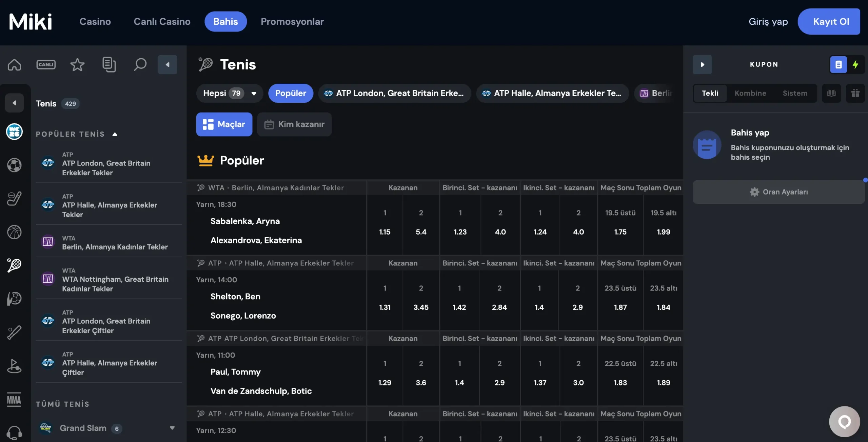Viewport: 868px width, 442px height.
Task: Select the basketball sport icon
Action: click(14, 232)
